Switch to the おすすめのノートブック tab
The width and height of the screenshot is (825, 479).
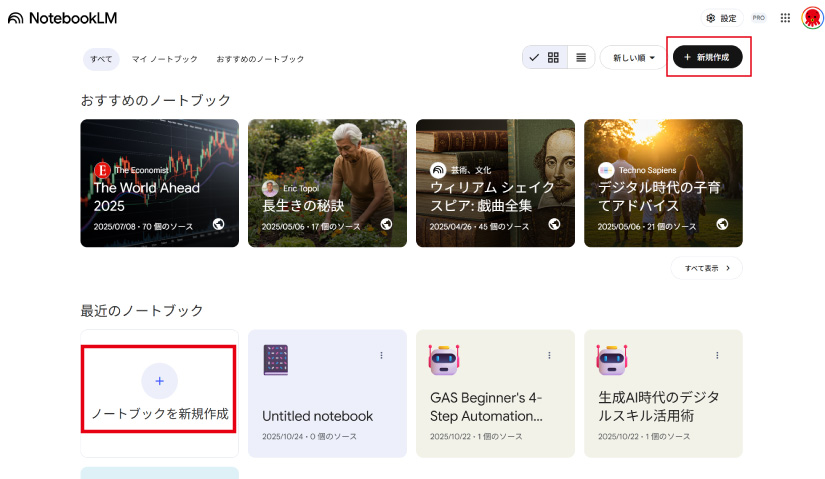pos(261,59)
